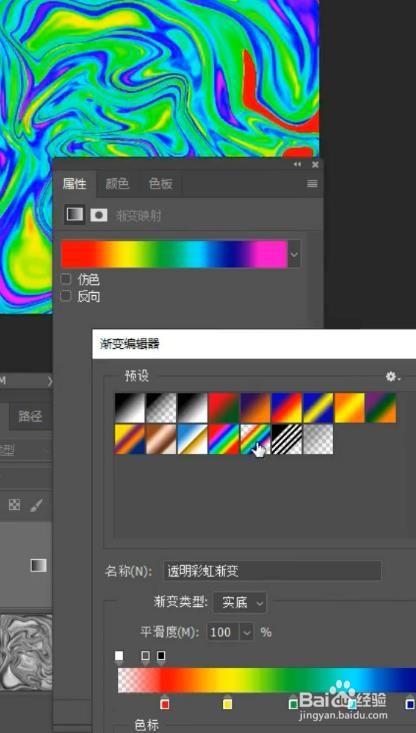Choose the copper gradient preset
The height and width of the screenshot is (733, 416).
pos(161,439)
